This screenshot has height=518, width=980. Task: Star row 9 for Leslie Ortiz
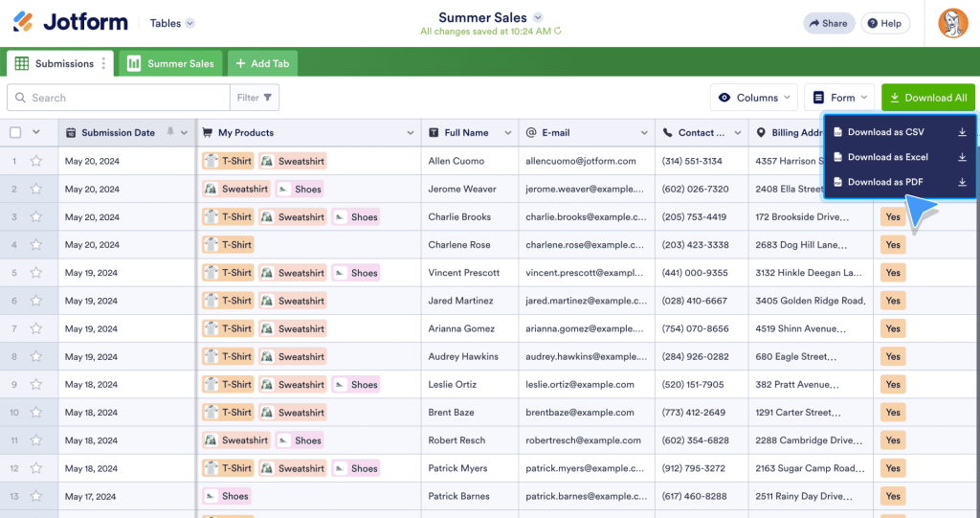(36, 385)
